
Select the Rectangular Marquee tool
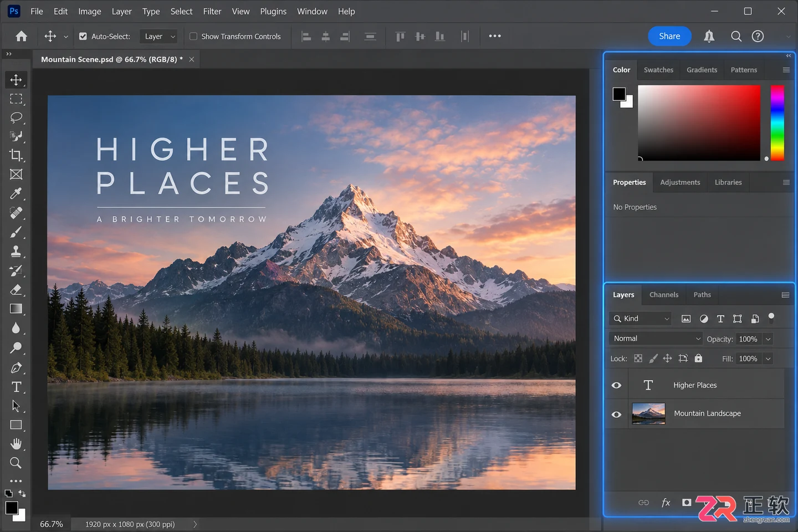[x=16, y=99]
